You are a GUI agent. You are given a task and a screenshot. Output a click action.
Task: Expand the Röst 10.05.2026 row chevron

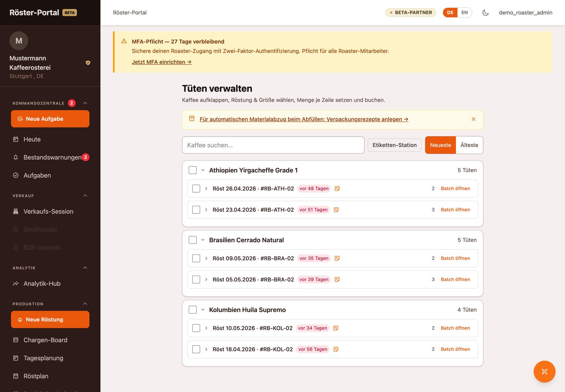(206, 328)
